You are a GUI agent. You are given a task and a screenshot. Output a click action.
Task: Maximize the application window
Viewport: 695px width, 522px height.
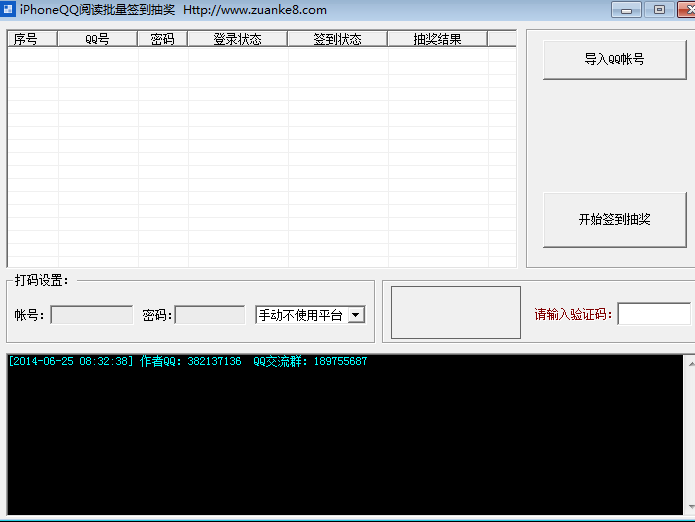659,10
